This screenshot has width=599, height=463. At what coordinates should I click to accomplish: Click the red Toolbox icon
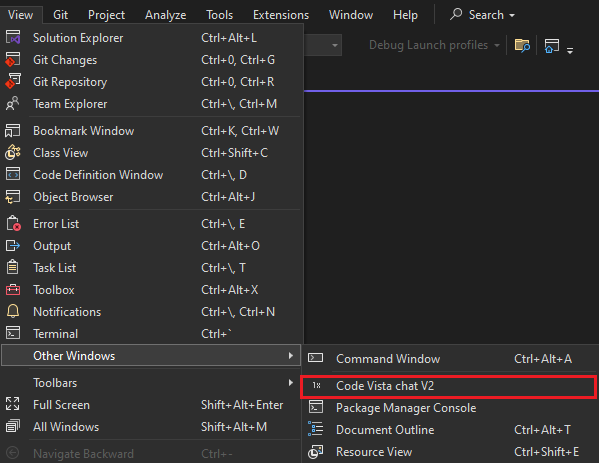point(13,290)
